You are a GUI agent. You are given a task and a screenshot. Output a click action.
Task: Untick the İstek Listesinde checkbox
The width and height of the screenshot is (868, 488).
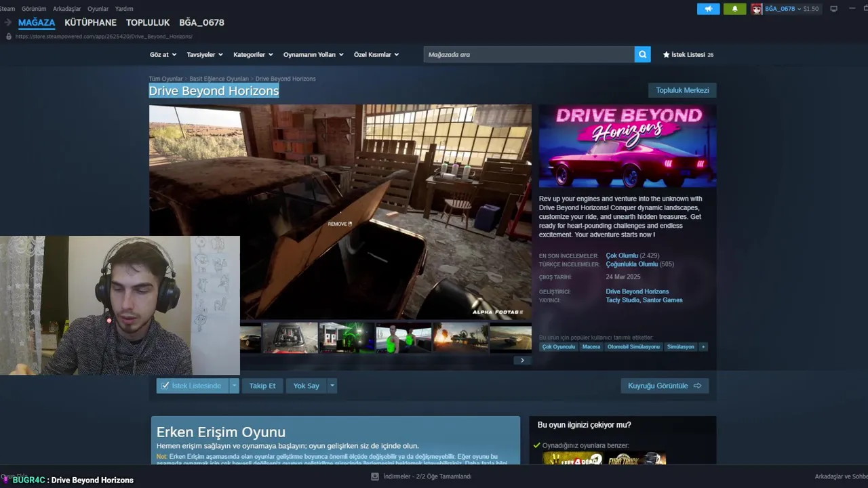point(165,386)
